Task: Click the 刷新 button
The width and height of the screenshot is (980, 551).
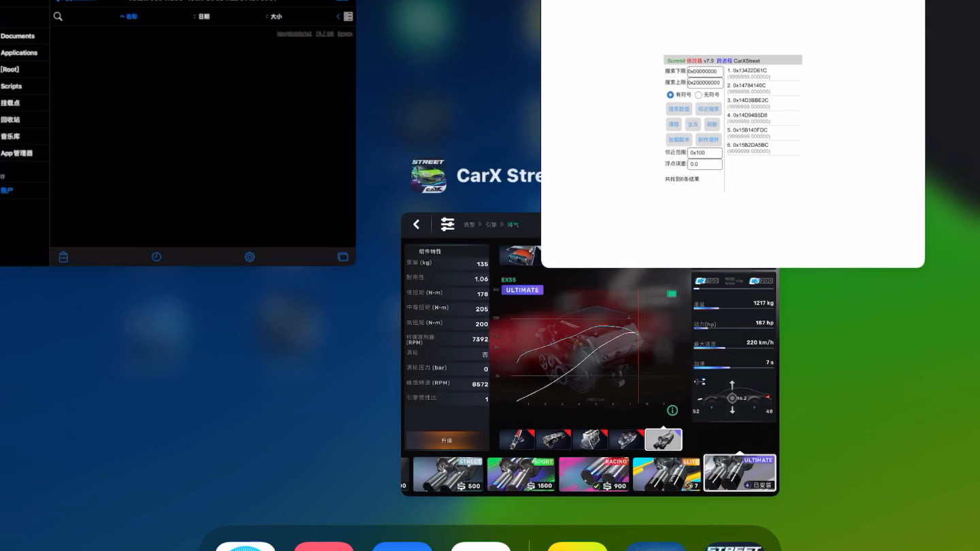Action: pos(712,124)
